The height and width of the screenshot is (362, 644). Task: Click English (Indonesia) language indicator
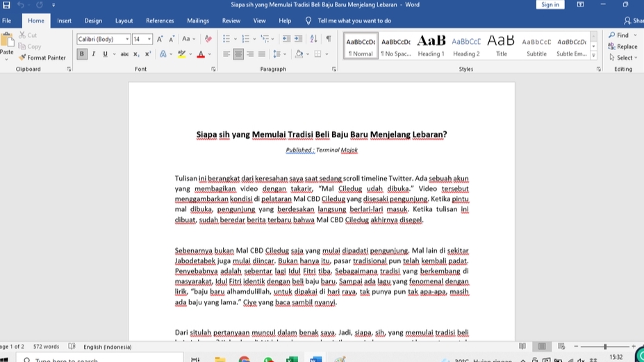click(108, 347)
